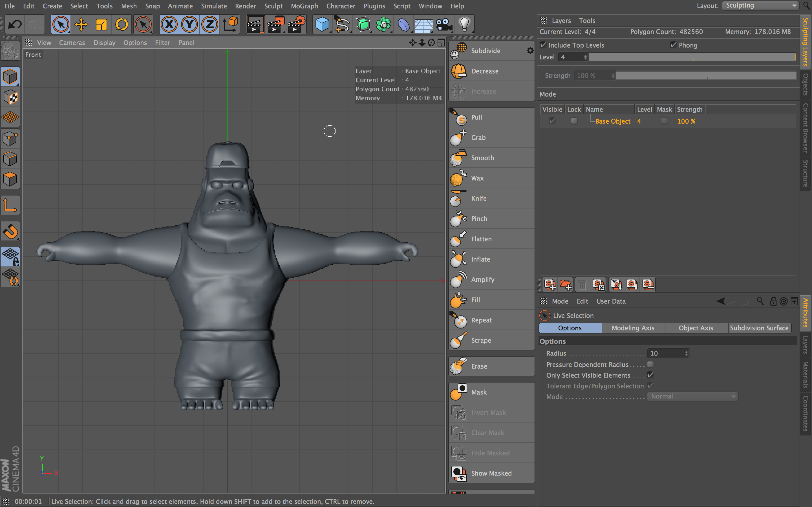Select the Grab sculpting tool
Screen dimensions: 812x507
click(479, 137)
